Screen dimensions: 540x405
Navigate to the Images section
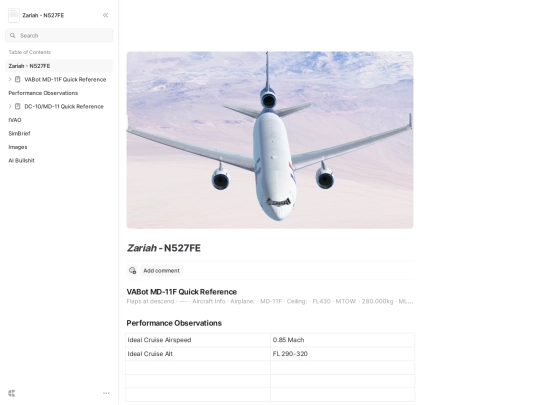point(18,147)
